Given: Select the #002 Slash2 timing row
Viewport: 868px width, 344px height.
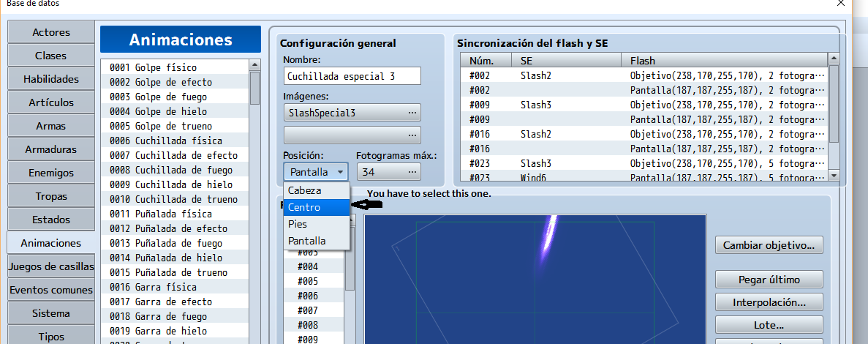Looking at the screenshot, I should pyautogui.click(x=644, y=75).
